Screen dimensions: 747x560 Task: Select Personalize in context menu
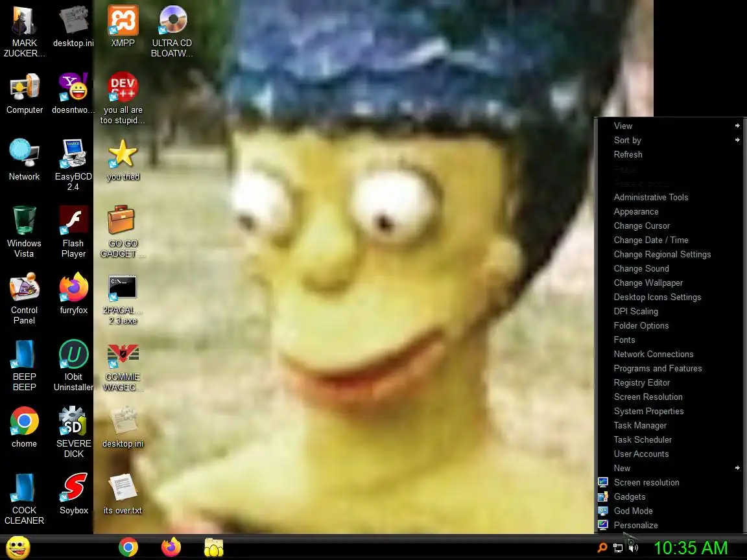670,525
